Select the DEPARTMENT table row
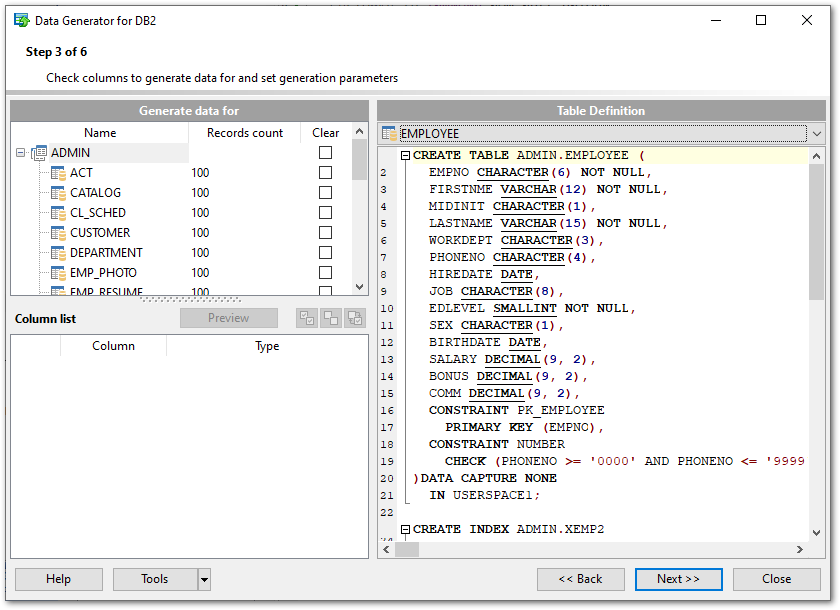Screen dimensions: 840x610 (x=181, y=253)
